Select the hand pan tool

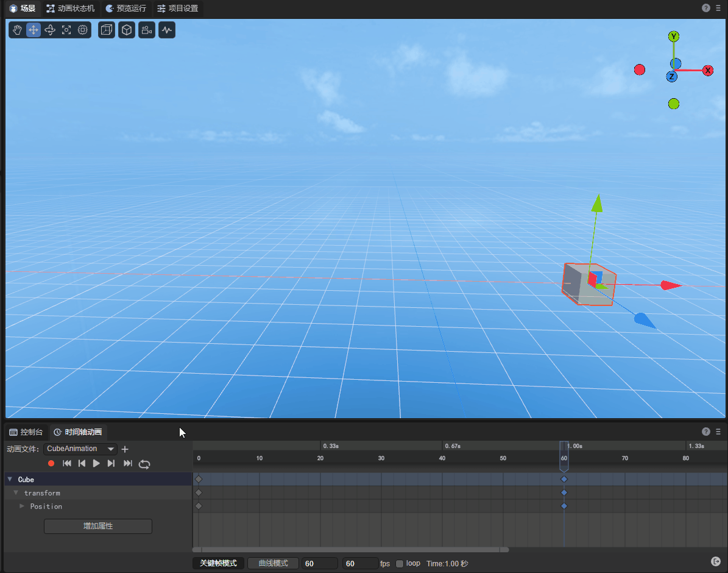point(18,30)
